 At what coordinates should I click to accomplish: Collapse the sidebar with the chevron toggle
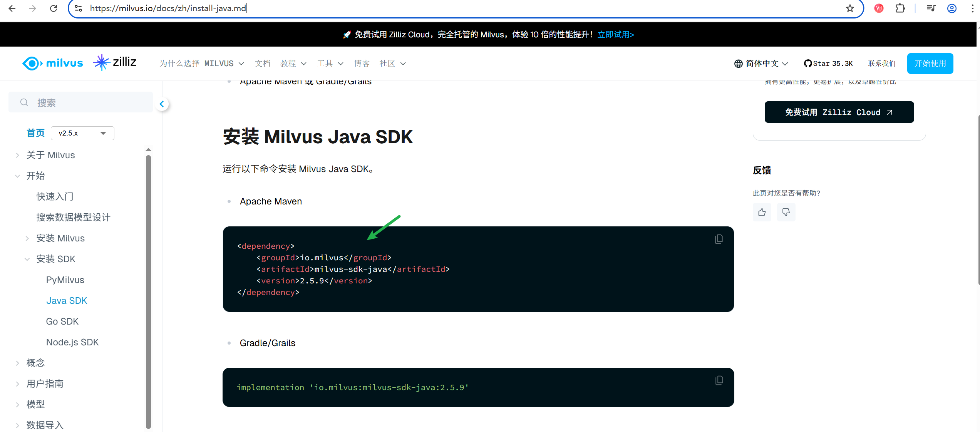(x=162, y=104)
